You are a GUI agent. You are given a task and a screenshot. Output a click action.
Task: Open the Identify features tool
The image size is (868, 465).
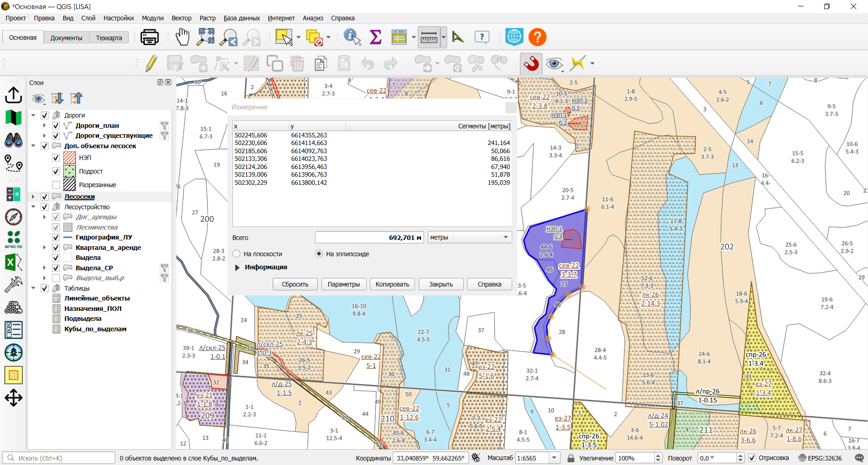point(352,37)
